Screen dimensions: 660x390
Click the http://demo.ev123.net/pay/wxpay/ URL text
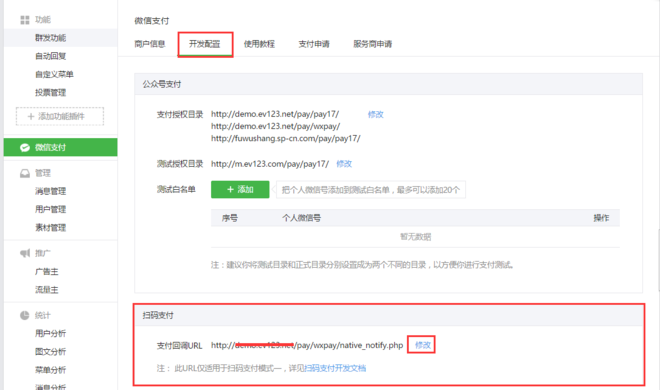pos(276,126)
